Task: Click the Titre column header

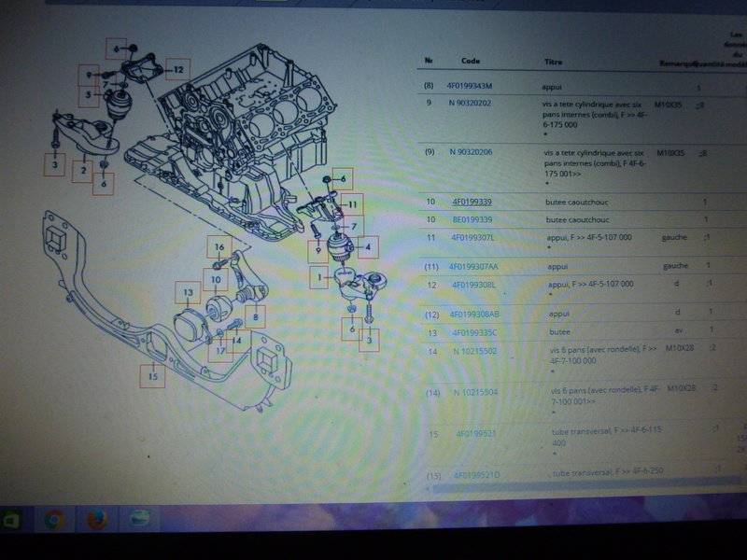Action: pyautogui.click(x=553, y=62)
